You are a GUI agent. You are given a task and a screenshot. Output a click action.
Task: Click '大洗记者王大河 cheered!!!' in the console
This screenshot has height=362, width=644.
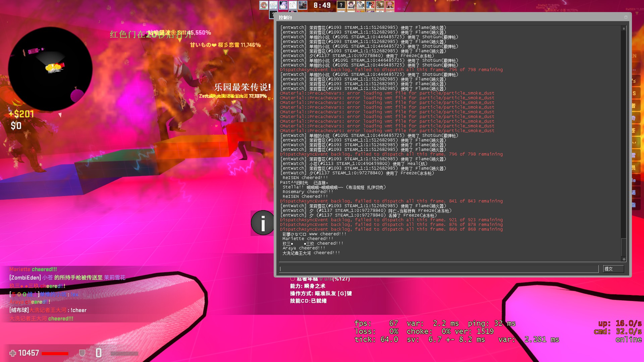point(311,253)
